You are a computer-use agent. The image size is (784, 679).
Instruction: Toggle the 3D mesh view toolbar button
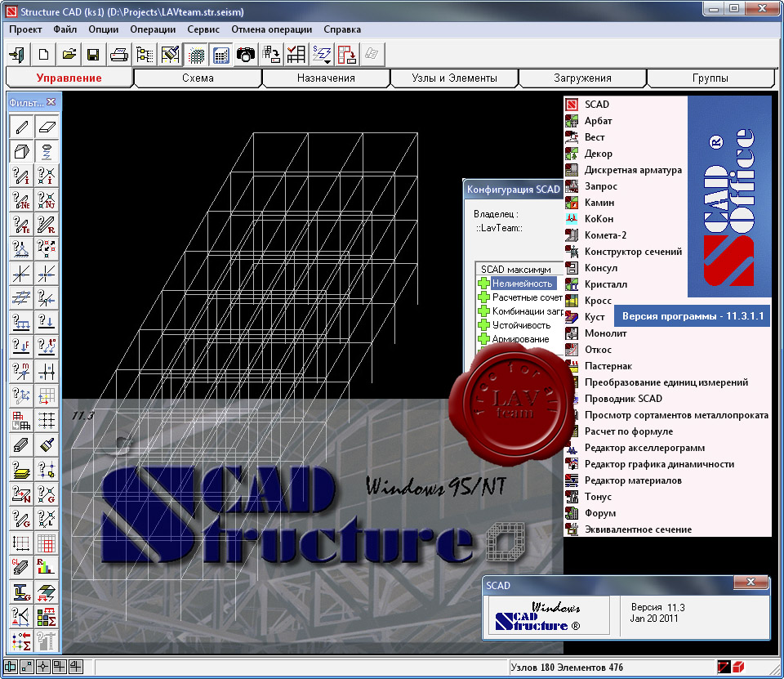tap(196, 54)
